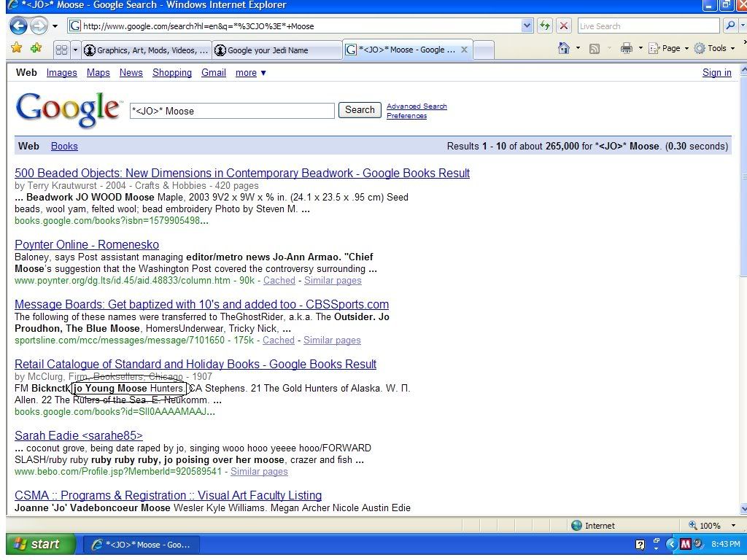Click the 100% zoom level button
Viewport: 747px width, 560px height.
click(x=704, y=525)
